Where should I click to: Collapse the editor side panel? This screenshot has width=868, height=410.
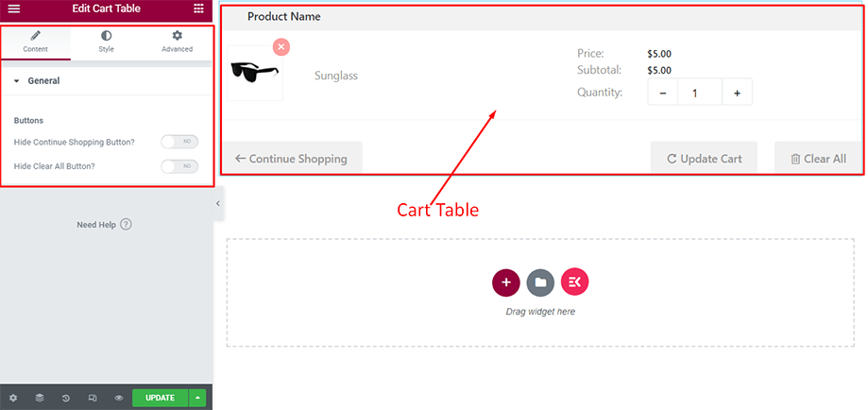217,203
